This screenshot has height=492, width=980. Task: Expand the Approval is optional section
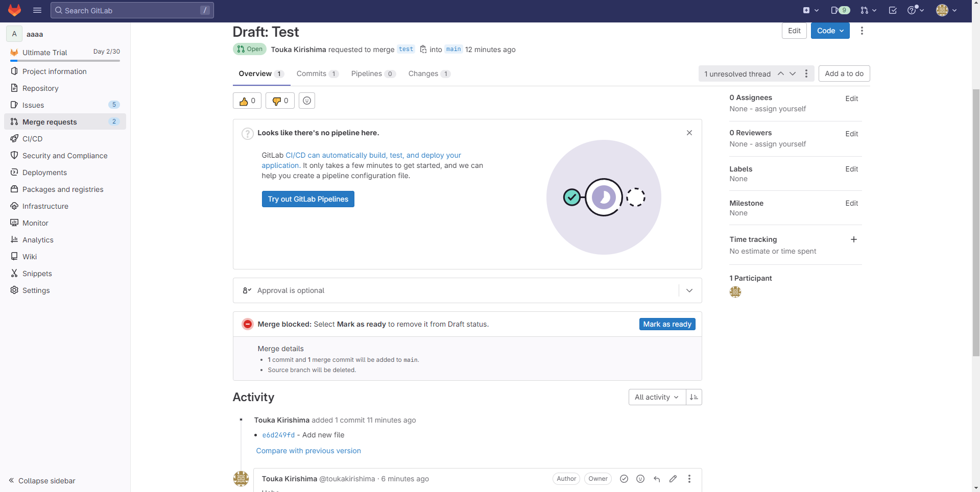tap(689, 290)
